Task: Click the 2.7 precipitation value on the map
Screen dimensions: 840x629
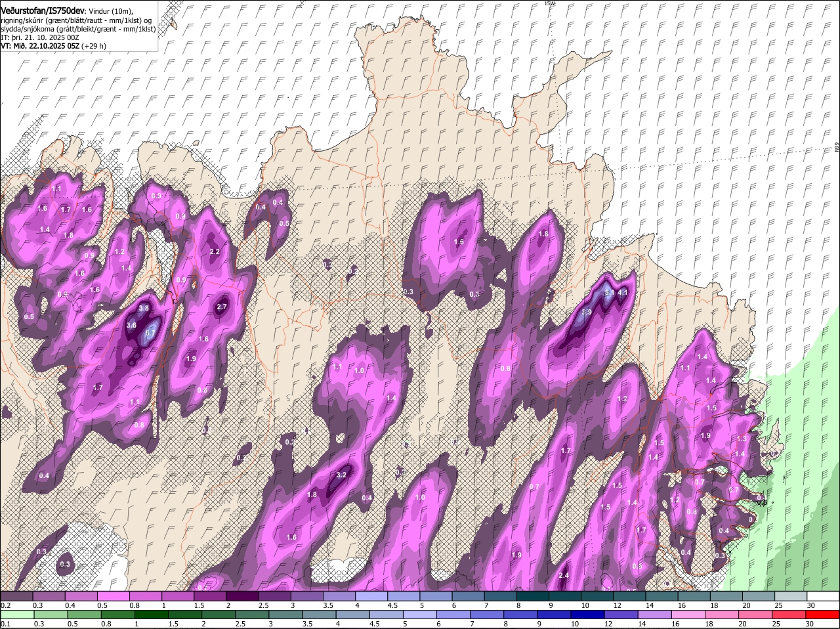Action: (x=221, y=307)
